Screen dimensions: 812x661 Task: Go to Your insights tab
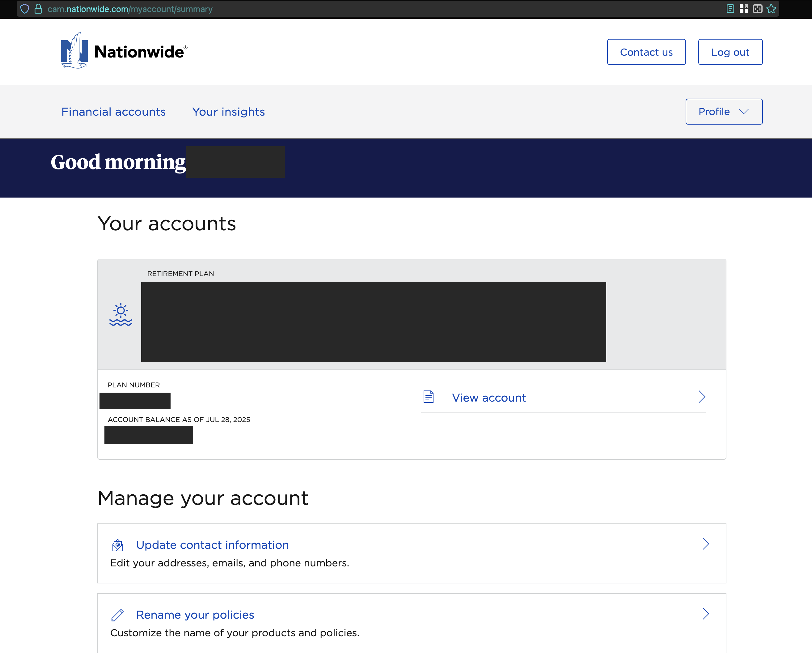(228, 112)
